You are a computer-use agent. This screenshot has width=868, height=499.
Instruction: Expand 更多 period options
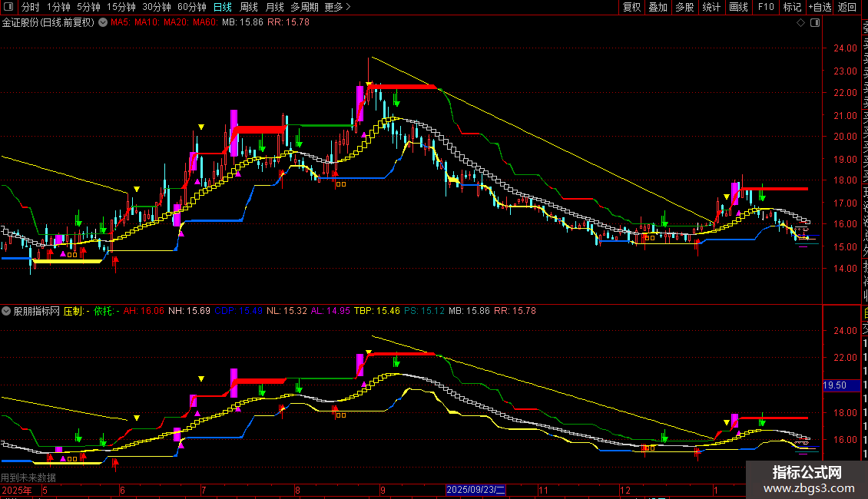(x=337, y=7)
